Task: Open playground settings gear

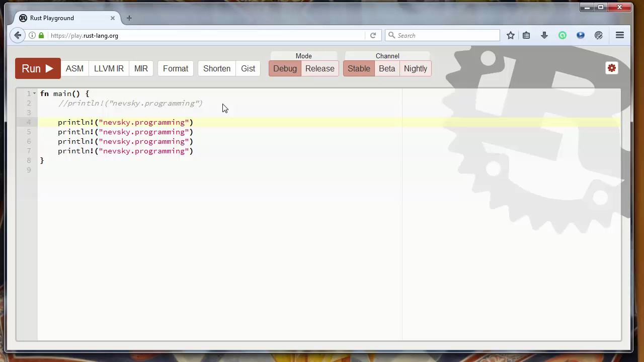Action: (x=612, y=68)
